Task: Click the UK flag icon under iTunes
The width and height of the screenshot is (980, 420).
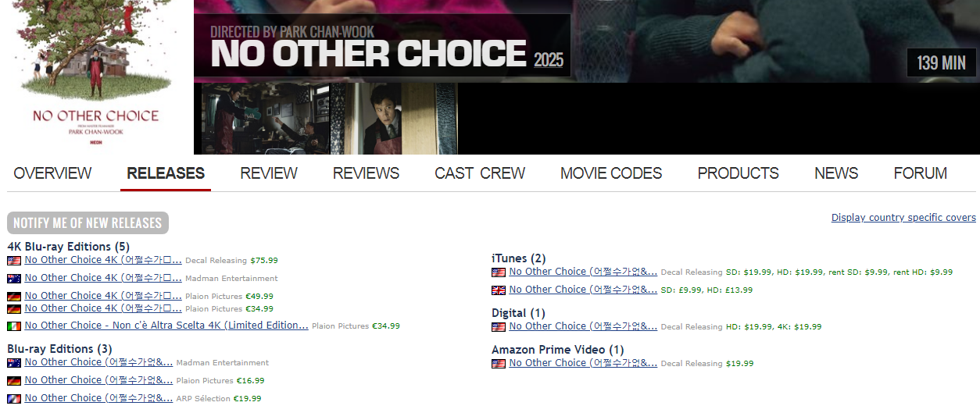Action: (x=499, y=290)
